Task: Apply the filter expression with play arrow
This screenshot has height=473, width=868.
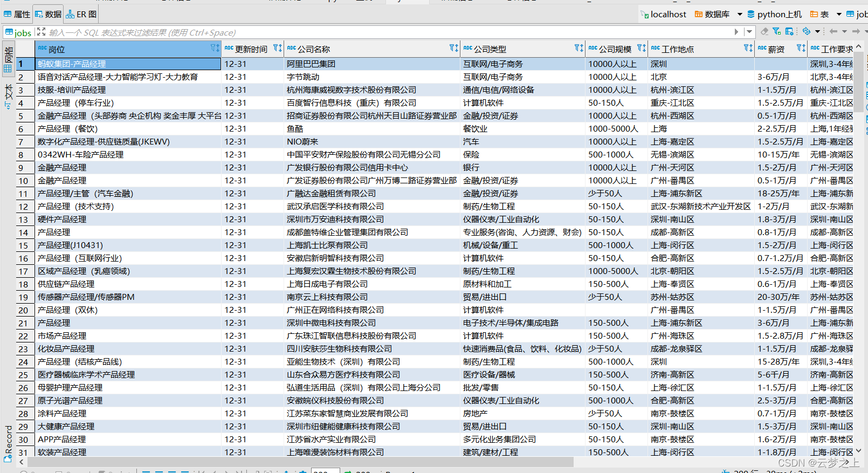Action: point(736,32)
